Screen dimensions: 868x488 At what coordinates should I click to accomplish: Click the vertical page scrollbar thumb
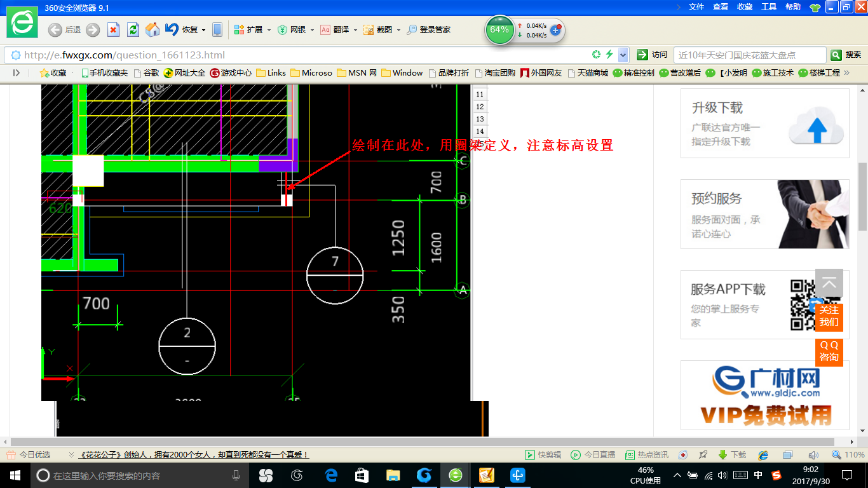click(x=862, y=196)
